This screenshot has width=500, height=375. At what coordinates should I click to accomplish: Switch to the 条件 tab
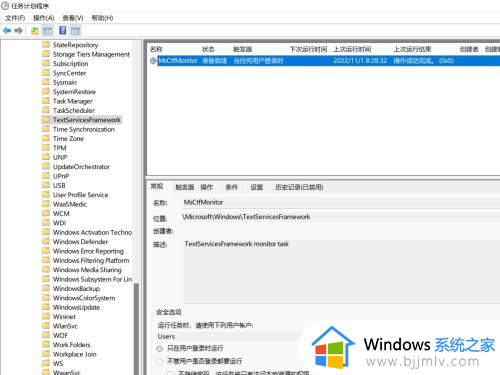coord(231,187)
